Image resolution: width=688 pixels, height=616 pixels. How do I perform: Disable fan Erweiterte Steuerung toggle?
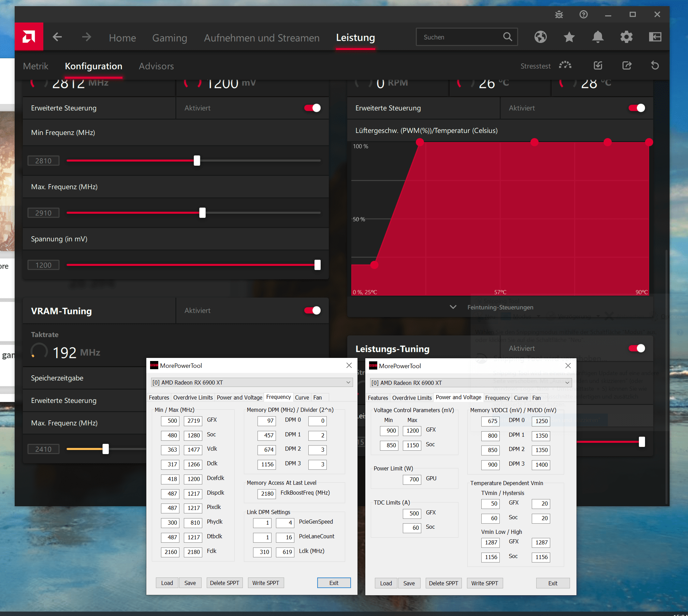coord(637,108)
